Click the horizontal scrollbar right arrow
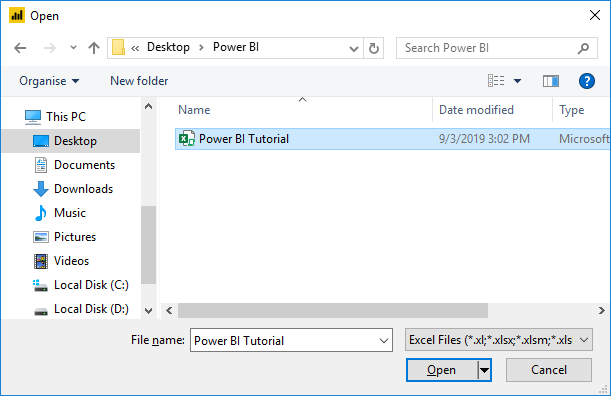Image resolution: width=611 pixels, height=396 pixels. click(x=602, y=311)
